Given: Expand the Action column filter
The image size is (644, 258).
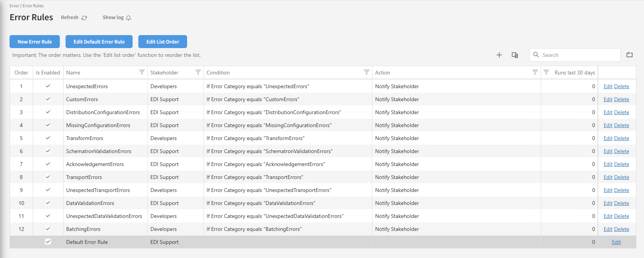Looking at the screenshot, I should pos(535,72).
